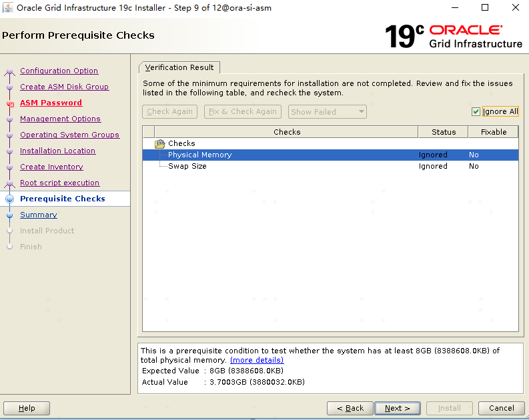Click the Java installer icon in title bar
Image resolution: width=529 pixels, height=420 pixels.
pyautogui.click(x=8, y=7)
